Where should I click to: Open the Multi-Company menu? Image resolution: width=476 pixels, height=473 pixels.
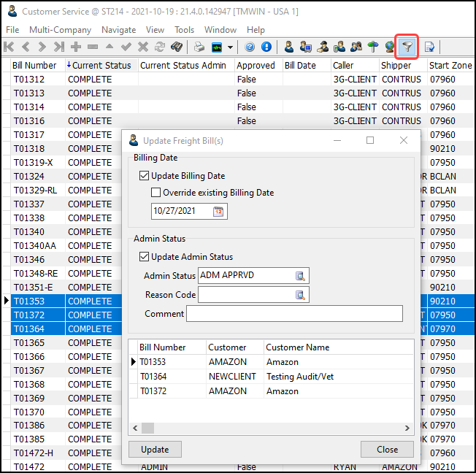pos(60,30)
